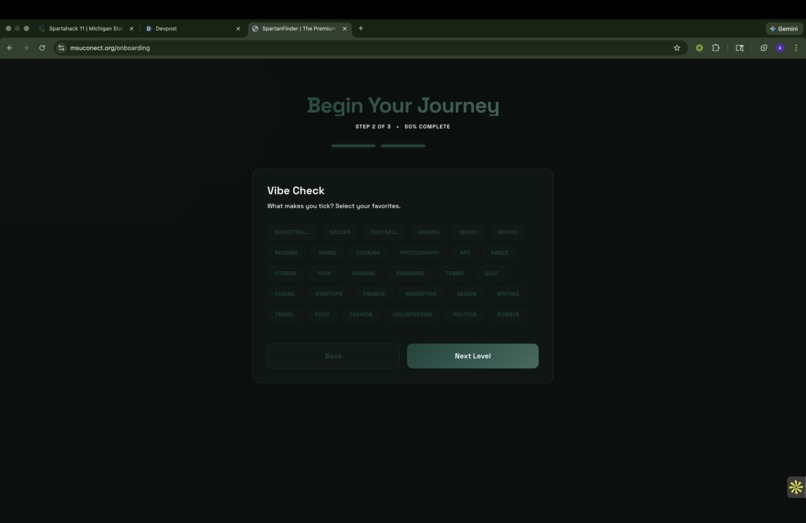806x523 pixels.
Task: Click the Back button in Vibe Check
Action: point(333,356)
